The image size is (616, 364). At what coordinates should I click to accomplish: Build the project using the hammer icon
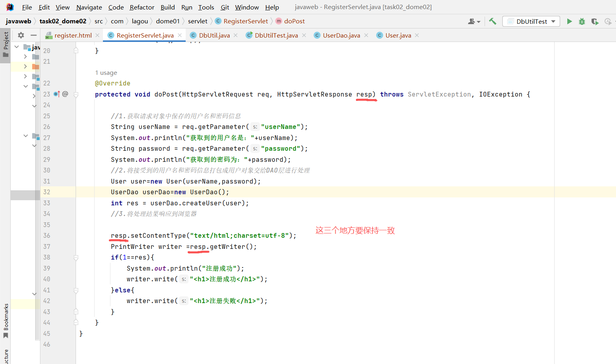492,21
